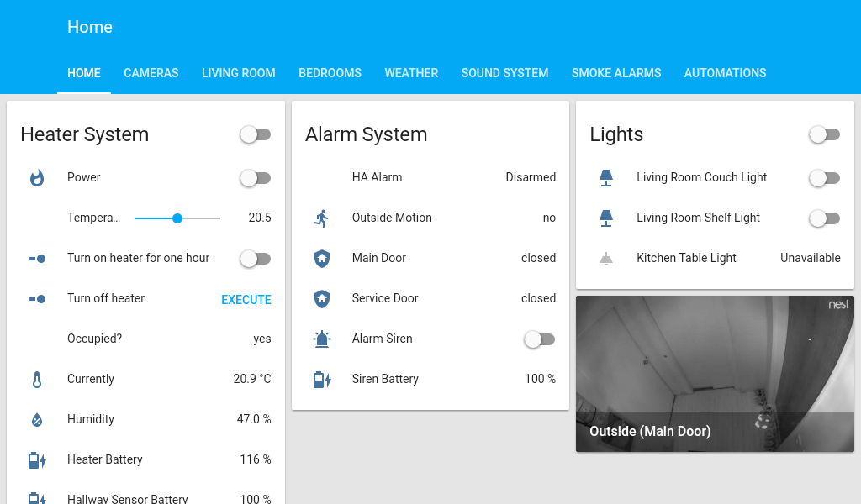Open the Cameras tab
Viewport: 861px width, 504px height.
[x=151, y=73]
